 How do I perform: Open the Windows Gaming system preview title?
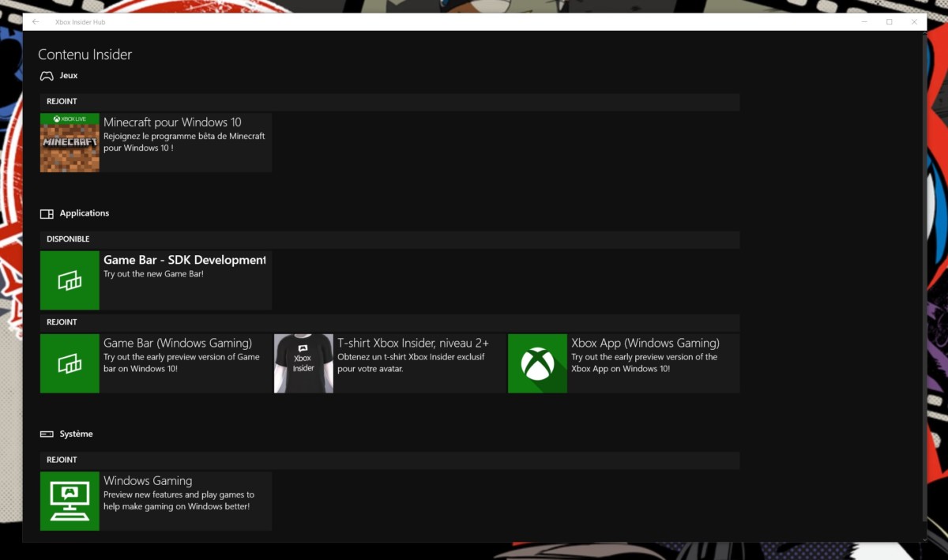[148, 481]
